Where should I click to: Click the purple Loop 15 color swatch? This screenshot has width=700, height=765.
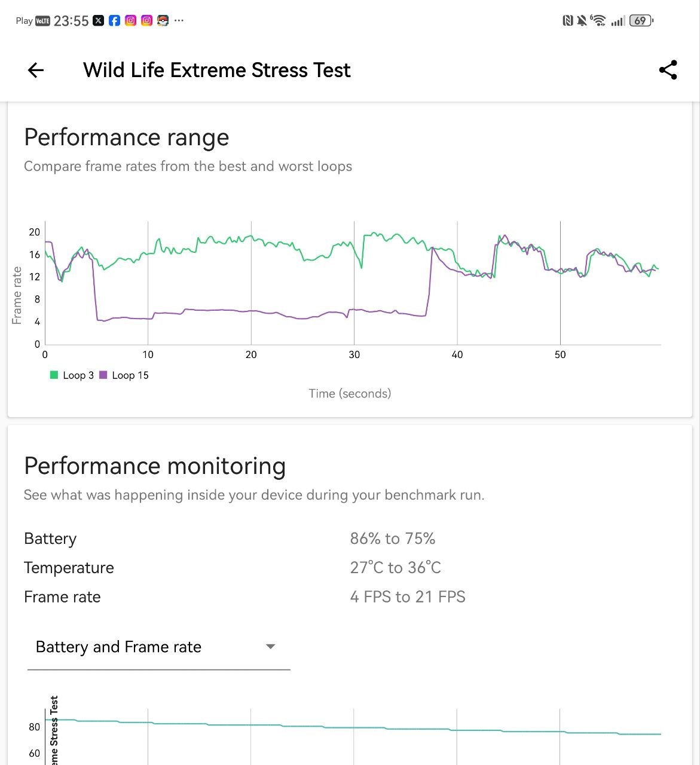(x=103, y=375)
